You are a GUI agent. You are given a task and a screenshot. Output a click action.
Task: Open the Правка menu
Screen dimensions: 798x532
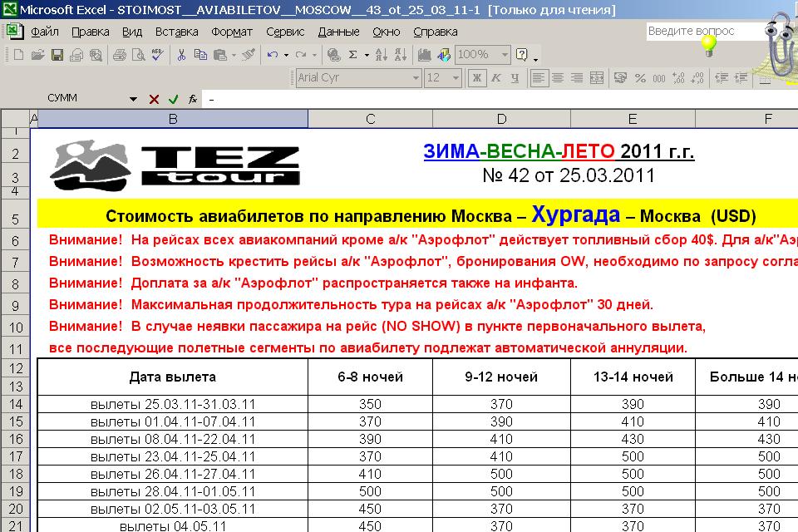click(x=90, y=32)
